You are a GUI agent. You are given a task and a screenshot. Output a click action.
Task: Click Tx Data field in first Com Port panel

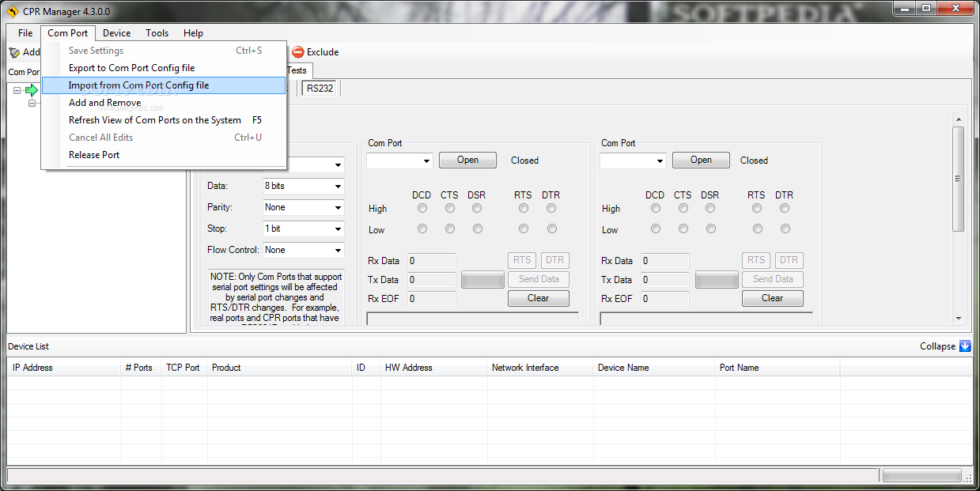coord(431,279)
